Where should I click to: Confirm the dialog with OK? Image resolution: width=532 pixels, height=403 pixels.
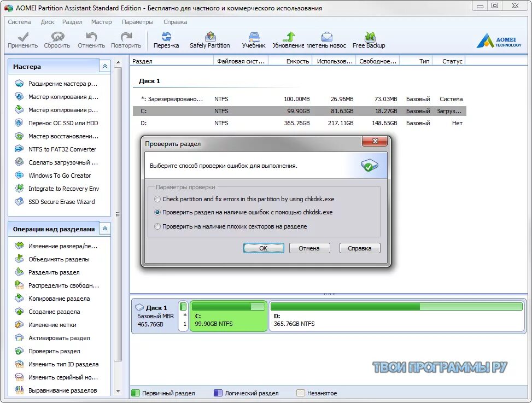(x=264, y=248)
